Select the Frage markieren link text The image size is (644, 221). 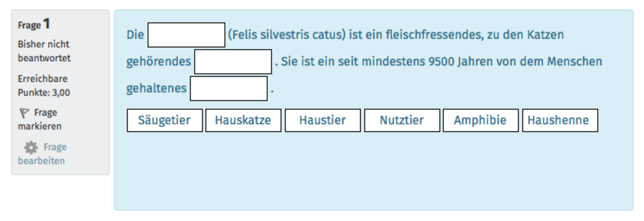tap(40, 120)
